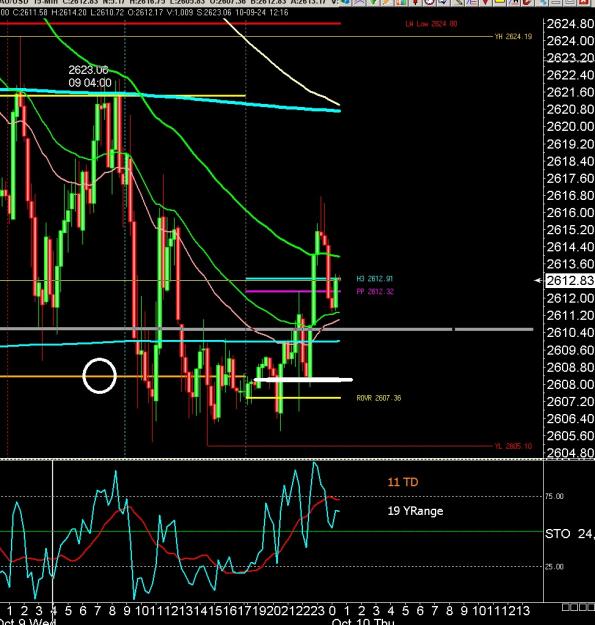Click the 19 YRange label
The image size is (595, 625).
pyautogui.click(x=415, y=511)
